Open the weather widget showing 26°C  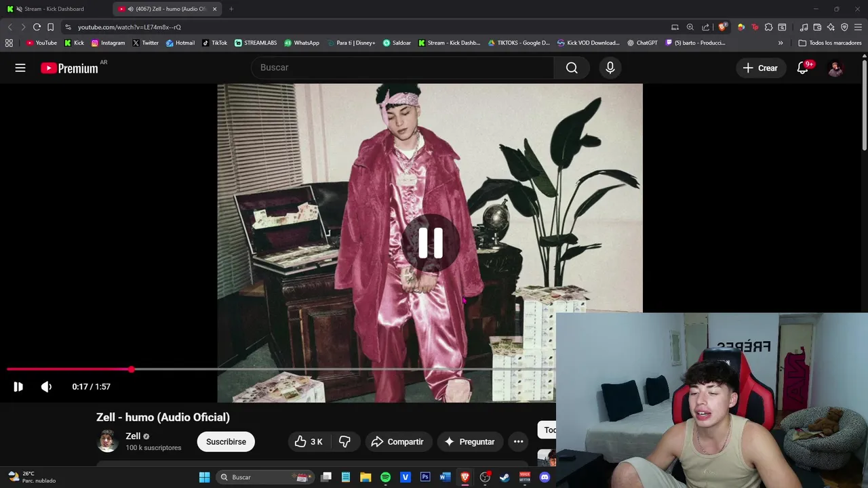(31, 477)
